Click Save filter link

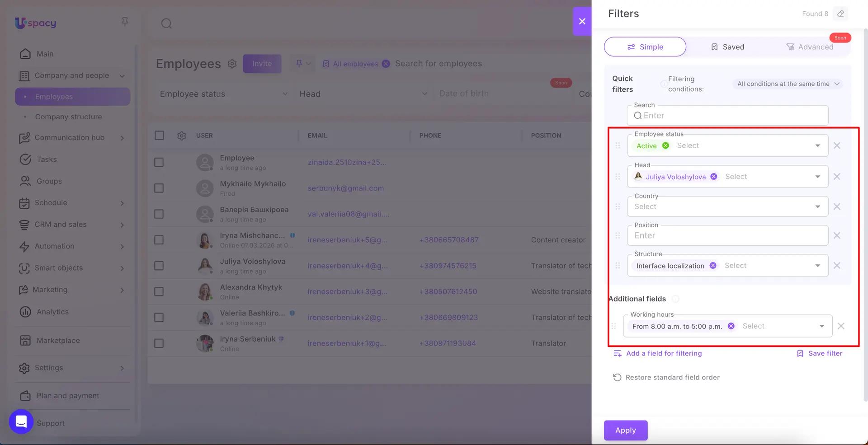820,353
